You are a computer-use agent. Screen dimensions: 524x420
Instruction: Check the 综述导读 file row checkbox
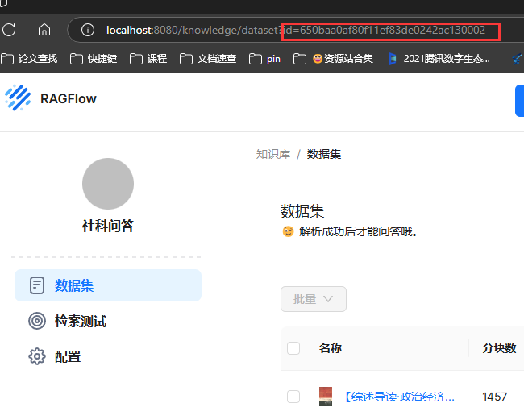coord(293,396)
